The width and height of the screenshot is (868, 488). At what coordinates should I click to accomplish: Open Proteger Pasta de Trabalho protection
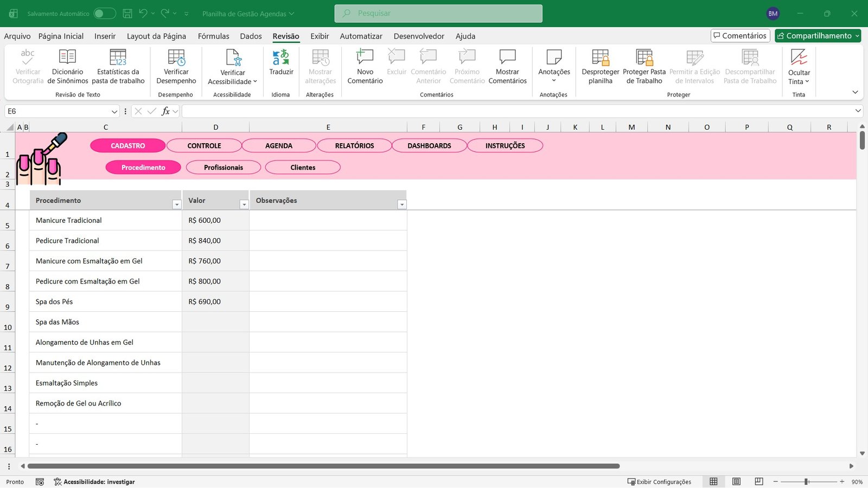(644, 65)
